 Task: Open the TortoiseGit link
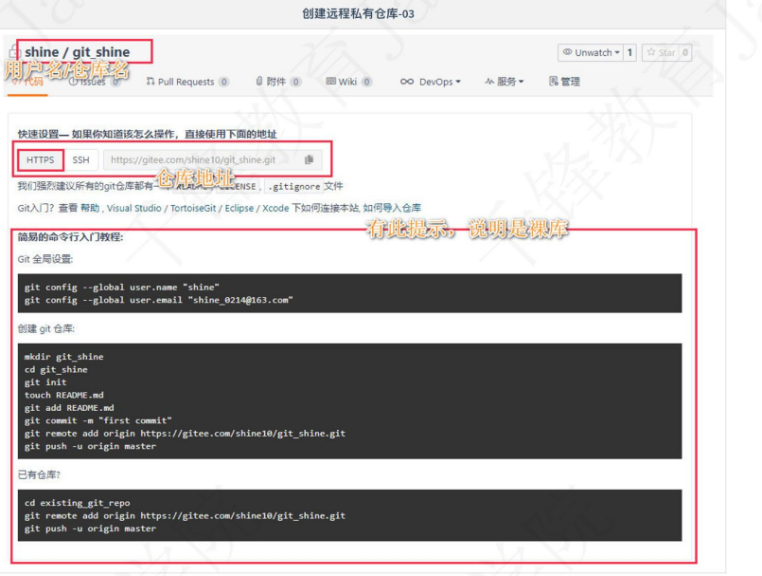[x=193, y=208]
